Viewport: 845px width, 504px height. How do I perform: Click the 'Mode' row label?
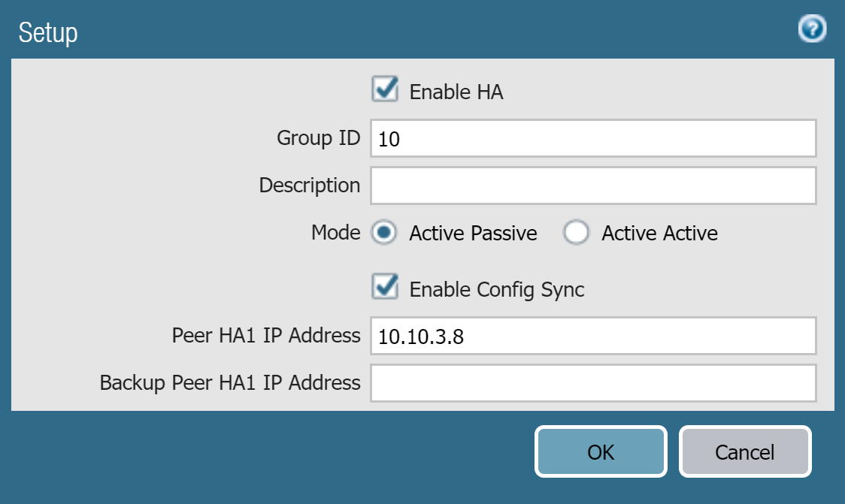335,233
